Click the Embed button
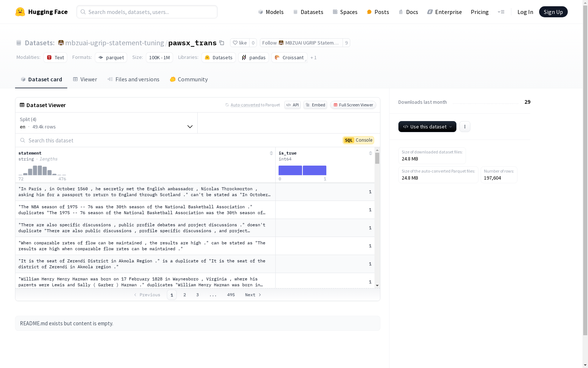Viewport: 588px width, 368px height. [x=315, y=105]
